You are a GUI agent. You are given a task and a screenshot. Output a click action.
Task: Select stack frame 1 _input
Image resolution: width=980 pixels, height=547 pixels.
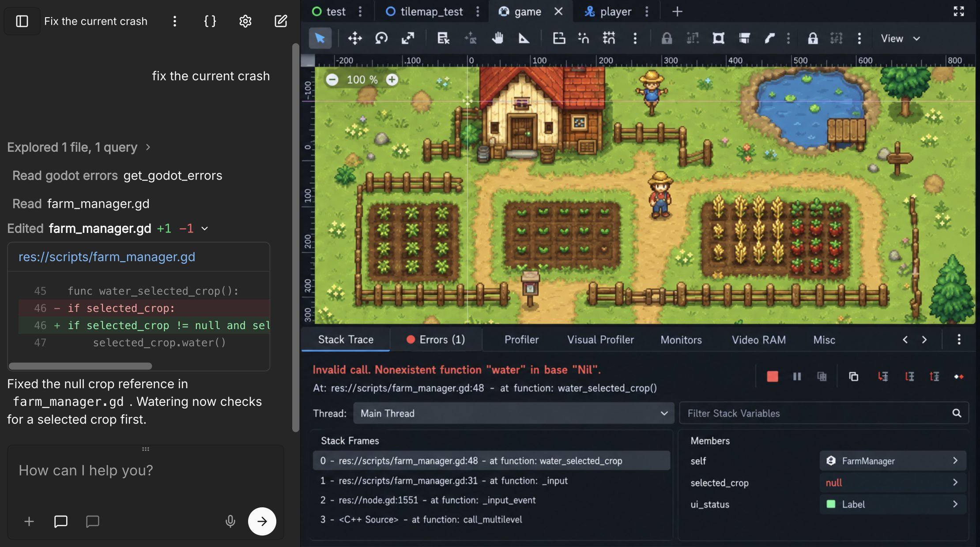pos(491,480)
